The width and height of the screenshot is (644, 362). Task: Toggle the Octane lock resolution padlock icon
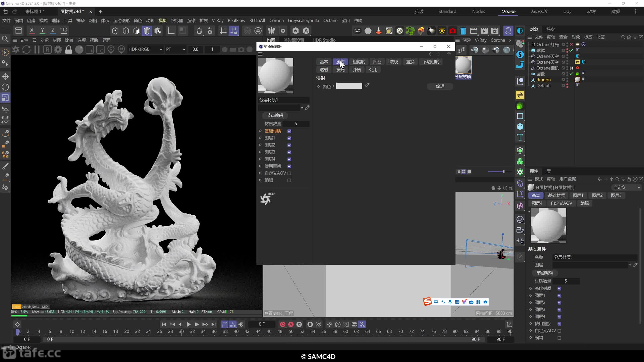click(68, 50)
